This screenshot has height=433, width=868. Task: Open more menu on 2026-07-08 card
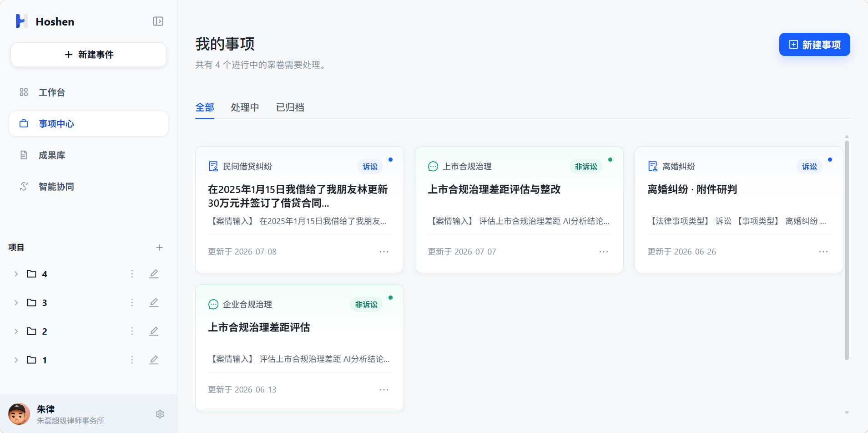pos(384,252)
